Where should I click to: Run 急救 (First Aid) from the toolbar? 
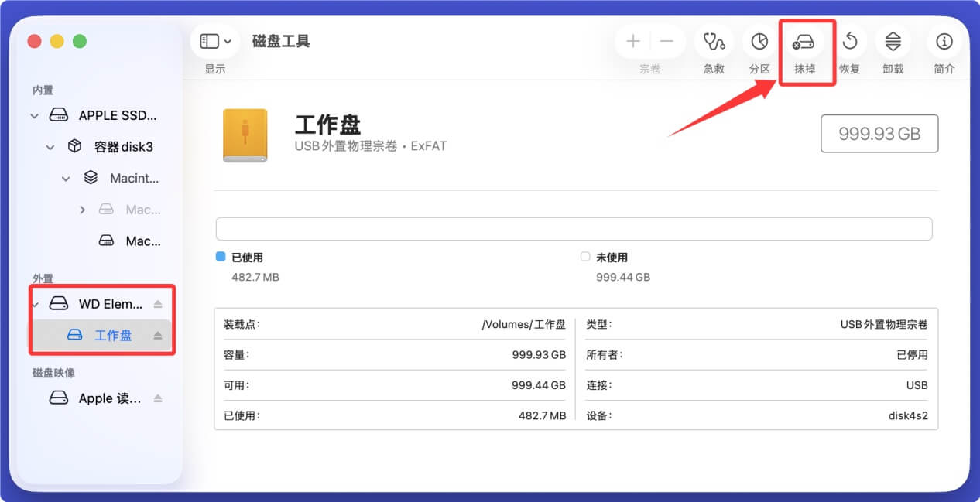point(713,42)
